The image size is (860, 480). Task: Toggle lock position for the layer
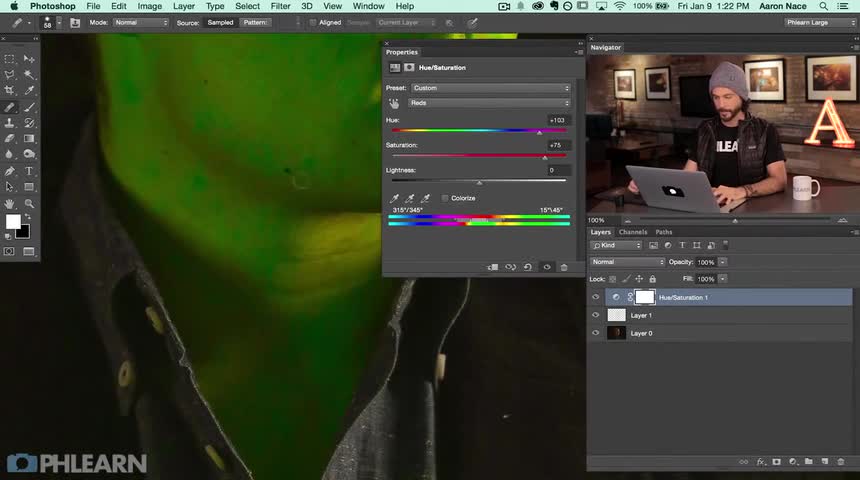pos(639,279)
